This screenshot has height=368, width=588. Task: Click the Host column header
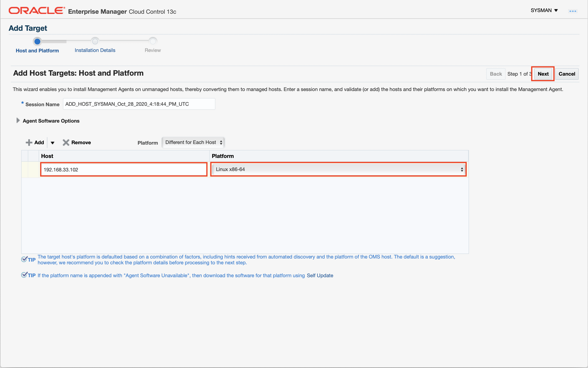click(124, 156)
